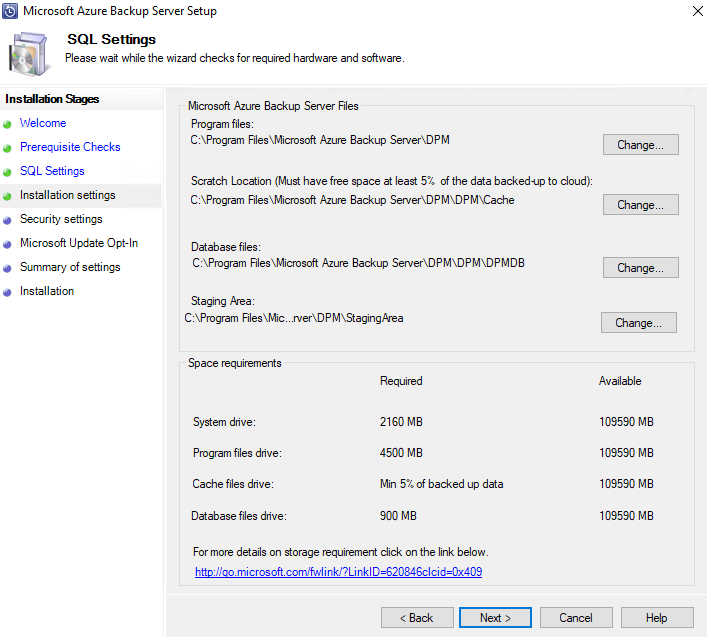Click the blue bullet beside Microsoft Update Opt-In

(7, 244)
